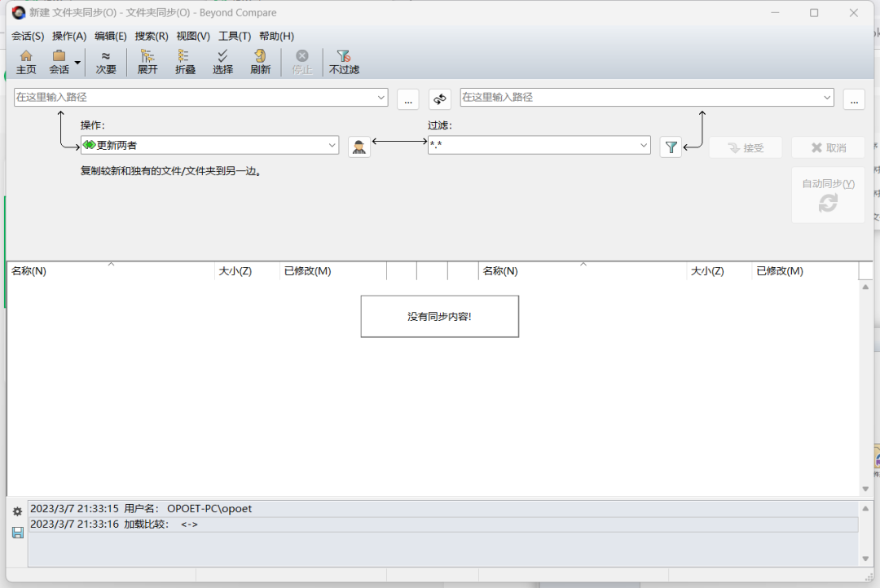Open the 会话(S) menu
This screenshot has height=588, width=880.
(28, 36)
